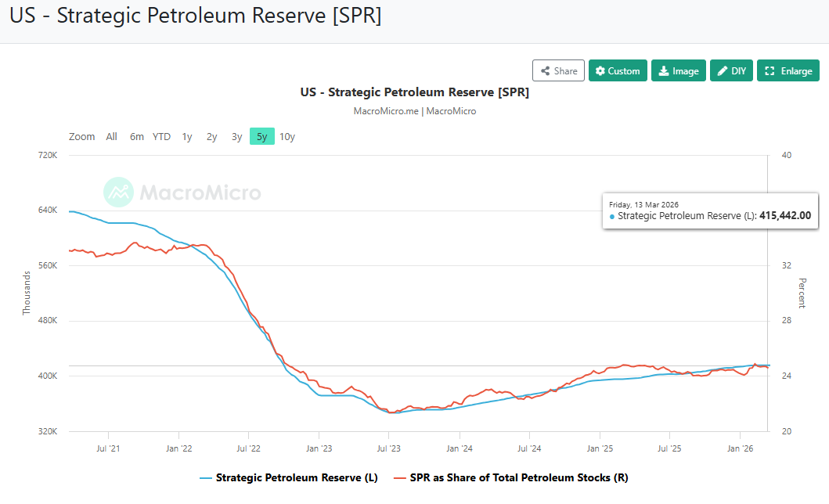Click the Jul '22 x-axis label
Screen dimensions: 829x504
coord(248,448)
